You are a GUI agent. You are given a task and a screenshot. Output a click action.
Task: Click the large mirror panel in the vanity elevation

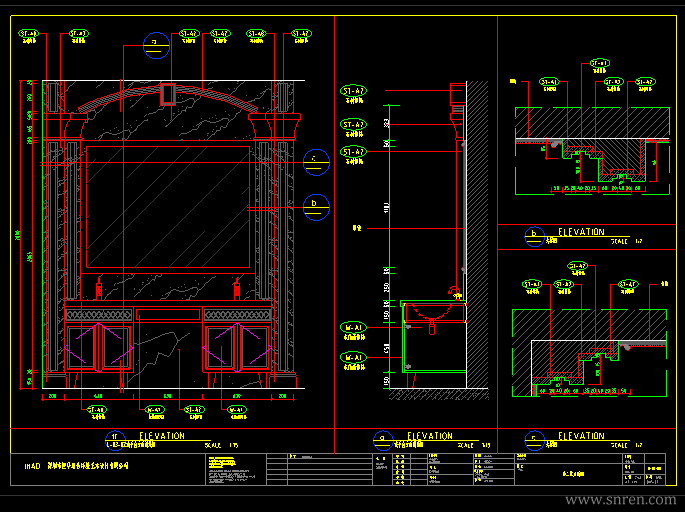click(168, 207)
